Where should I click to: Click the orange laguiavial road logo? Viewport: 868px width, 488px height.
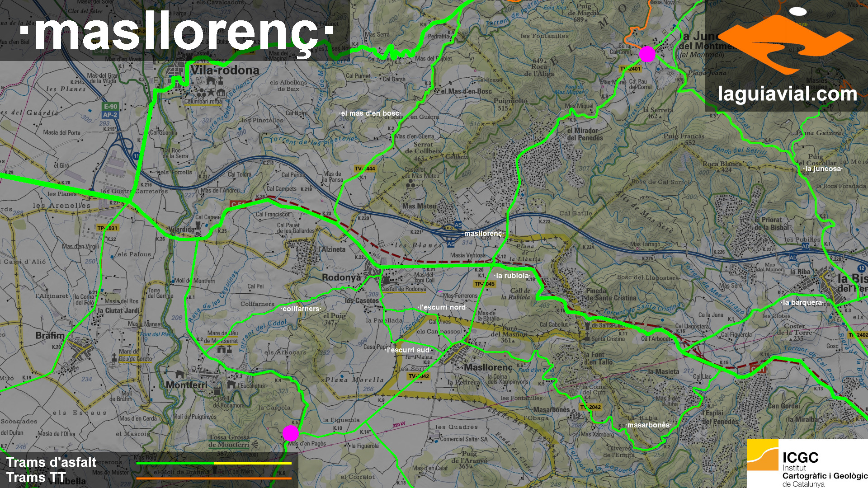pos(786,44)
